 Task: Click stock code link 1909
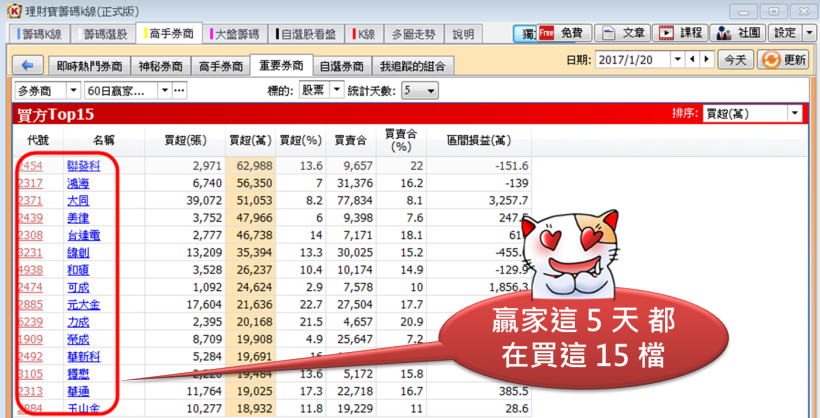[x=30, y=339]
